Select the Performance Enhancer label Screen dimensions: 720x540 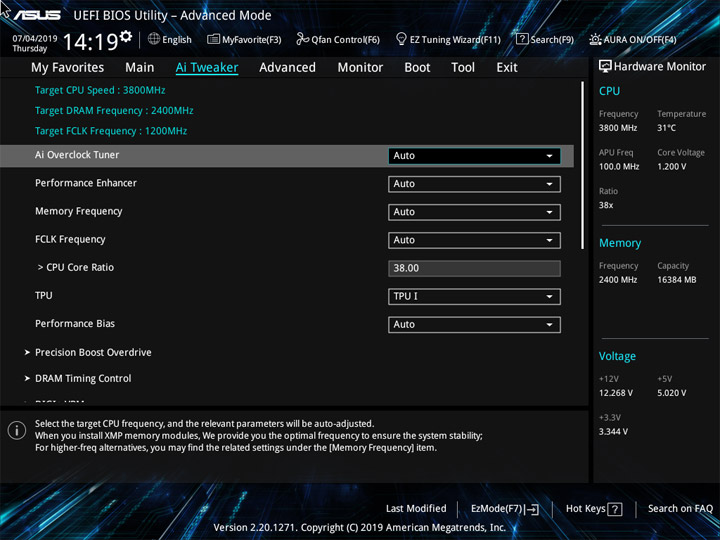pos(86,183)
